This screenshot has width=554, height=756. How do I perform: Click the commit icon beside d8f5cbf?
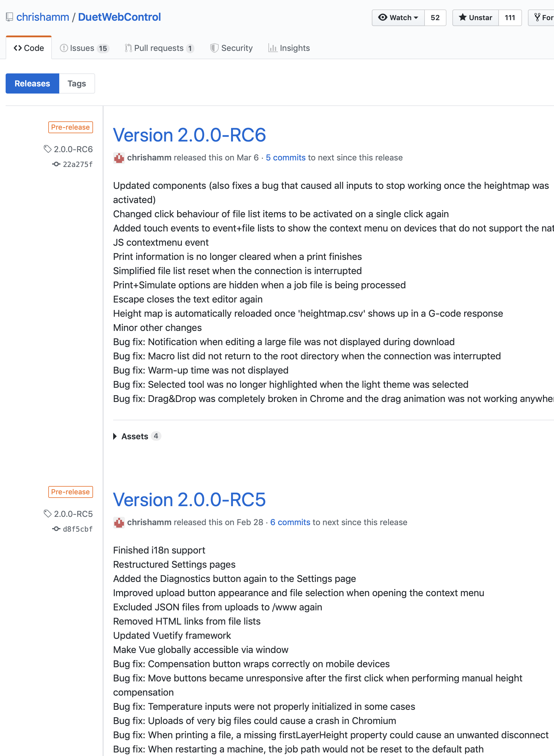coord(56,529)
